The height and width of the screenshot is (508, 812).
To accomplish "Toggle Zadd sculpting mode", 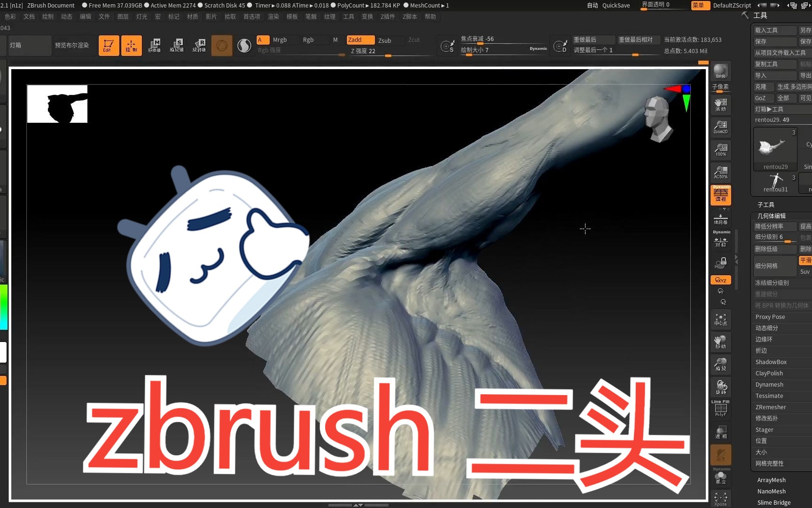I will [x=360, y=40].
